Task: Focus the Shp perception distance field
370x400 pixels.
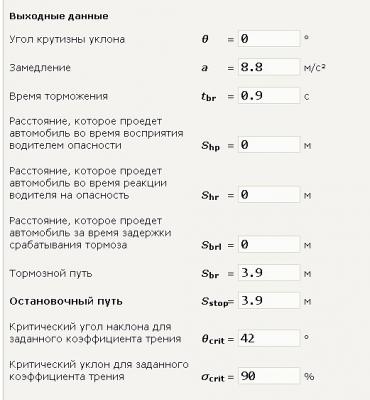Action: (269, 145)
